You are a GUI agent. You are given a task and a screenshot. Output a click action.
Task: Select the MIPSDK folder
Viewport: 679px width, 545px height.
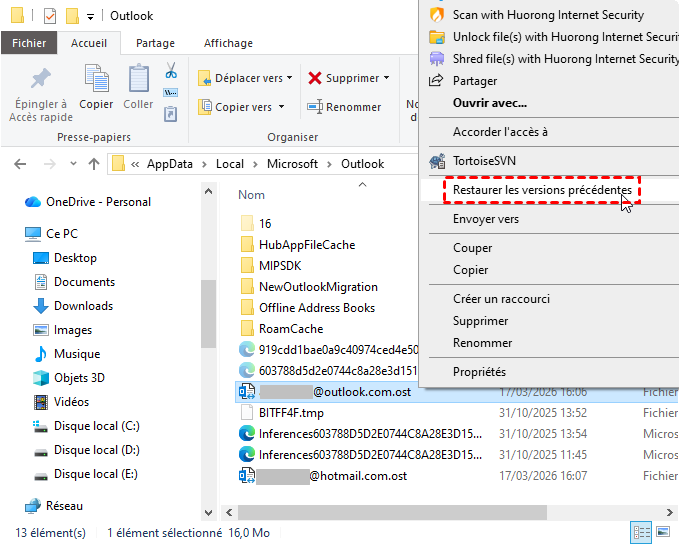point(271,266)
